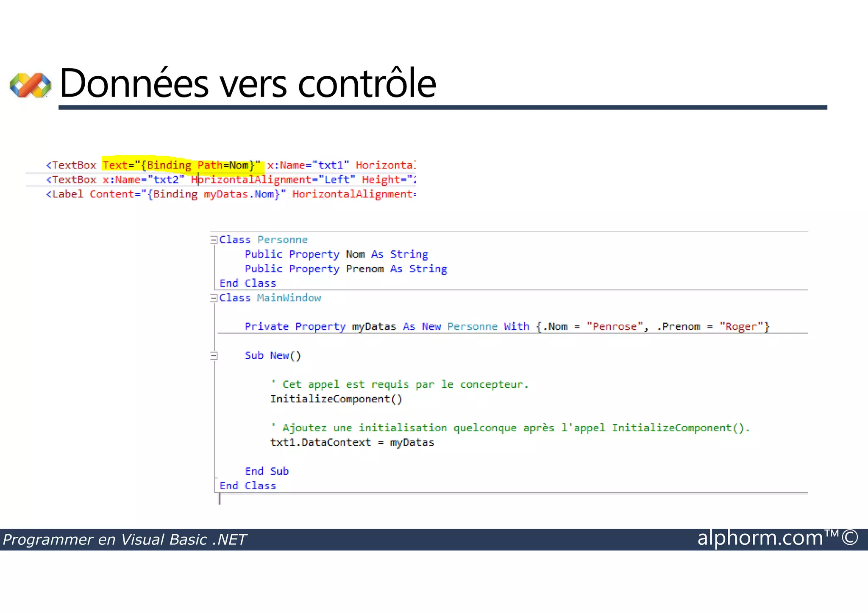Click the x:Name="txt1" attribute
The image size is (868, 613).
pos(308,165)
